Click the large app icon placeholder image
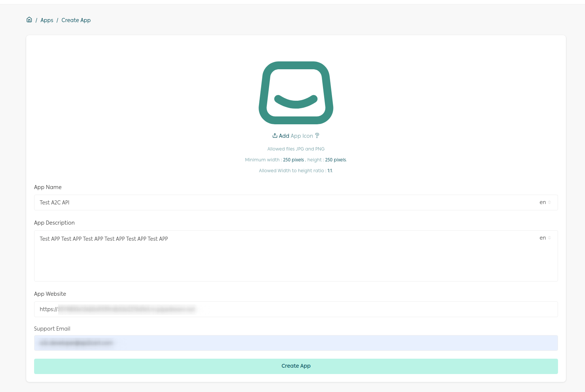 coord(296,93)
